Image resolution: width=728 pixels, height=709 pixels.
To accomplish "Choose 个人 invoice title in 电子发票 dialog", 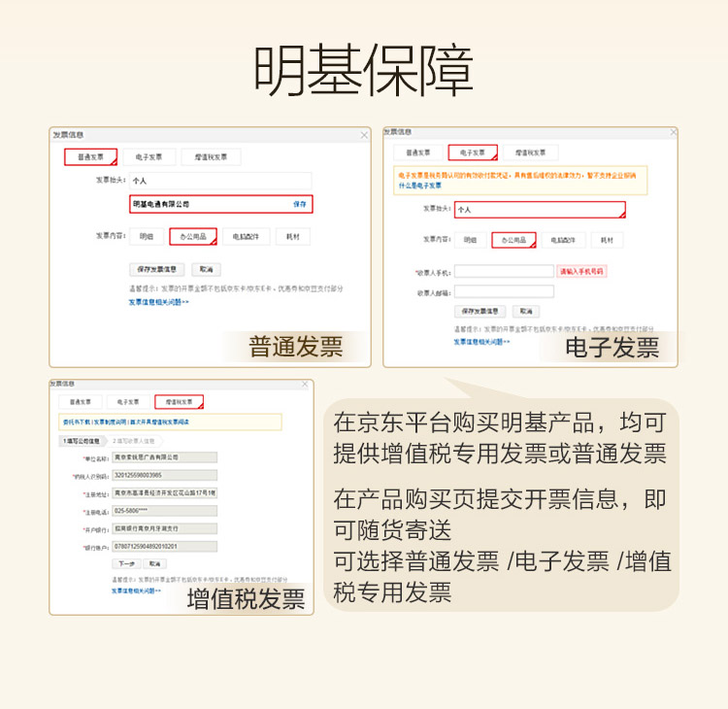I will pyautogui.click(x=540, y=210).
